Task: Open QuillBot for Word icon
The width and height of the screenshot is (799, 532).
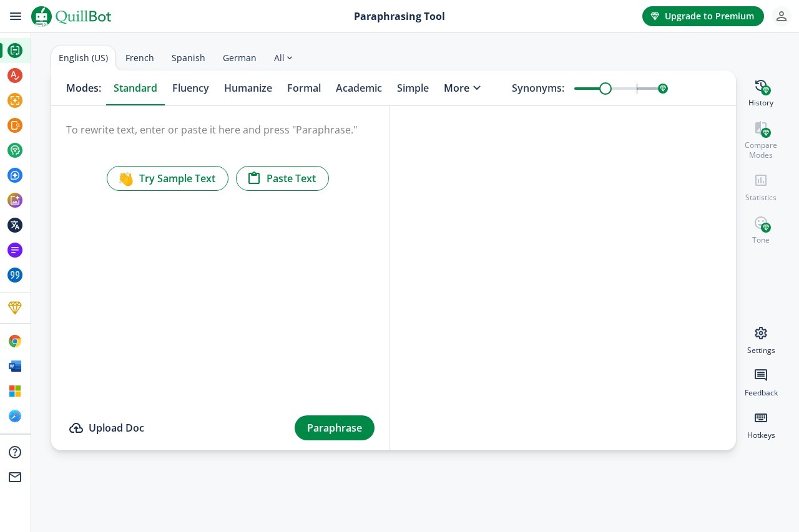Action: point(15,366)
